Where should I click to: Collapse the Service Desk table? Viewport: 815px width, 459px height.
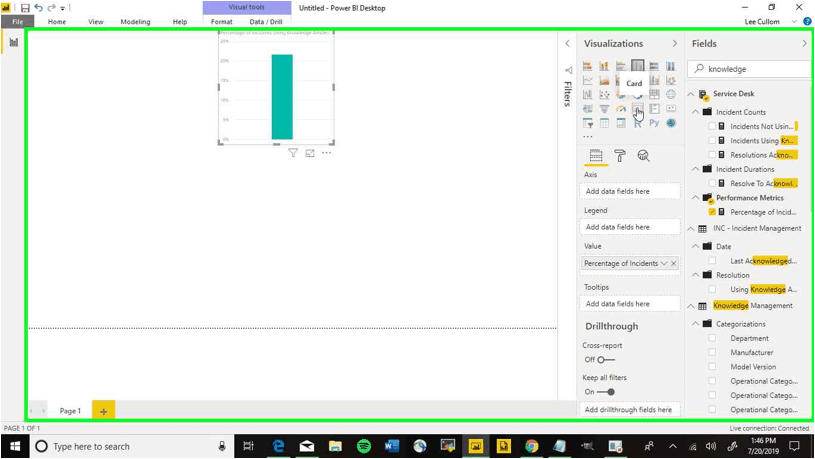coord(691,94)
